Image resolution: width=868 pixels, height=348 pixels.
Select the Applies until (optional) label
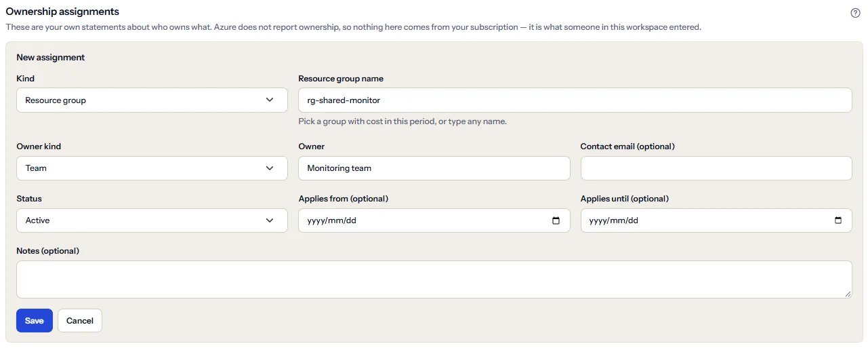tap(625, 199)
